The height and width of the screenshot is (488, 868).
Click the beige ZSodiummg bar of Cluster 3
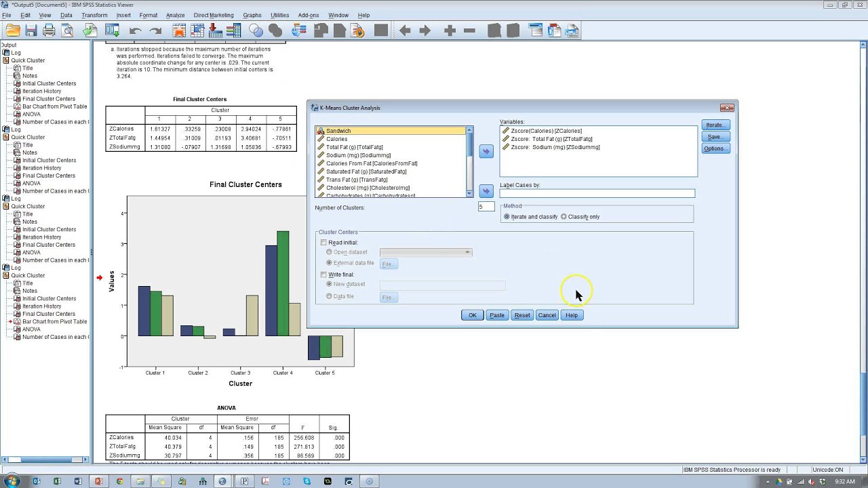pyautogui.click(x=252, y=316)
